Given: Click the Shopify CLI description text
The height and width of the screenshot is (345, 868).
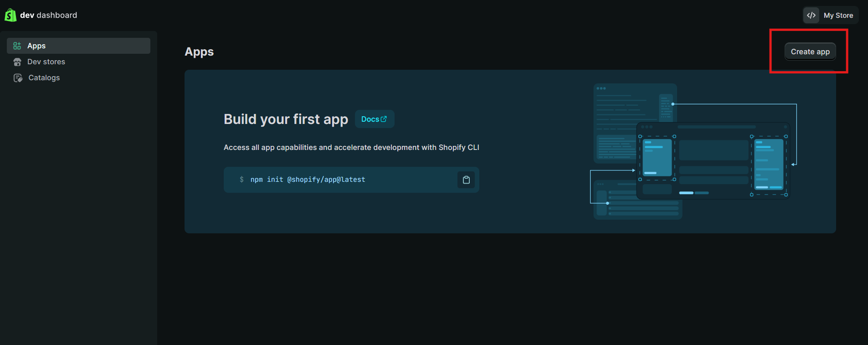Looking at the screenshot, I should tap(351, 147).
